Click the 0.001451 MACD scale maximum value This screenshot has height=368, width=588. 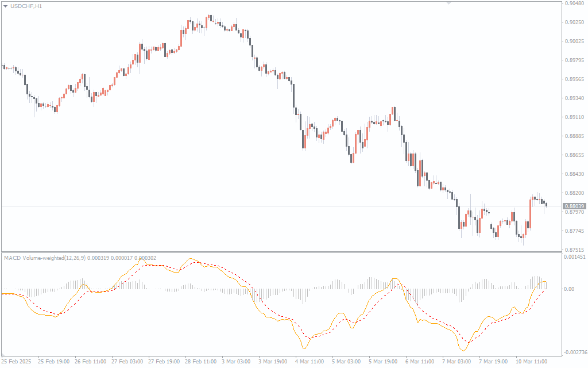point(575,258)
